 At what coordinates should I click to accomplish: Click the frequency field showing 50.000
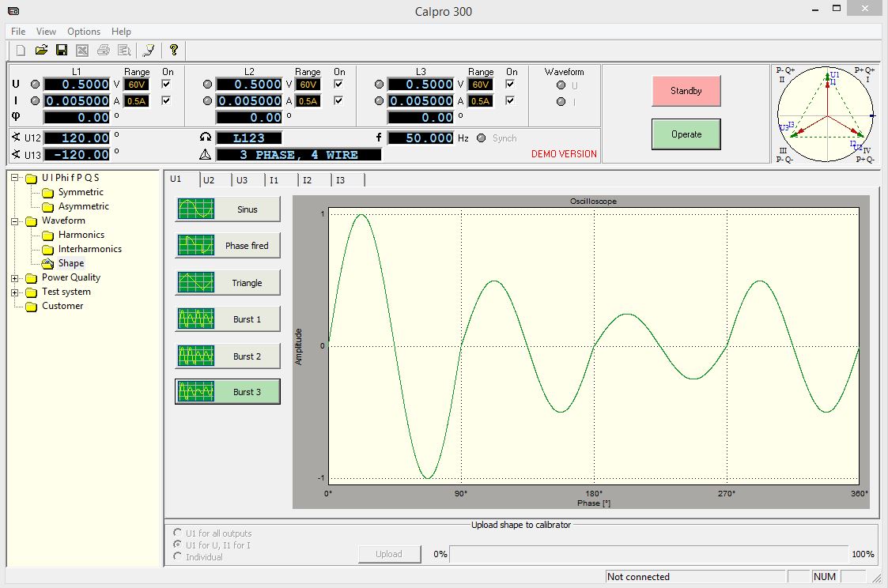click(x=421, y=138)
